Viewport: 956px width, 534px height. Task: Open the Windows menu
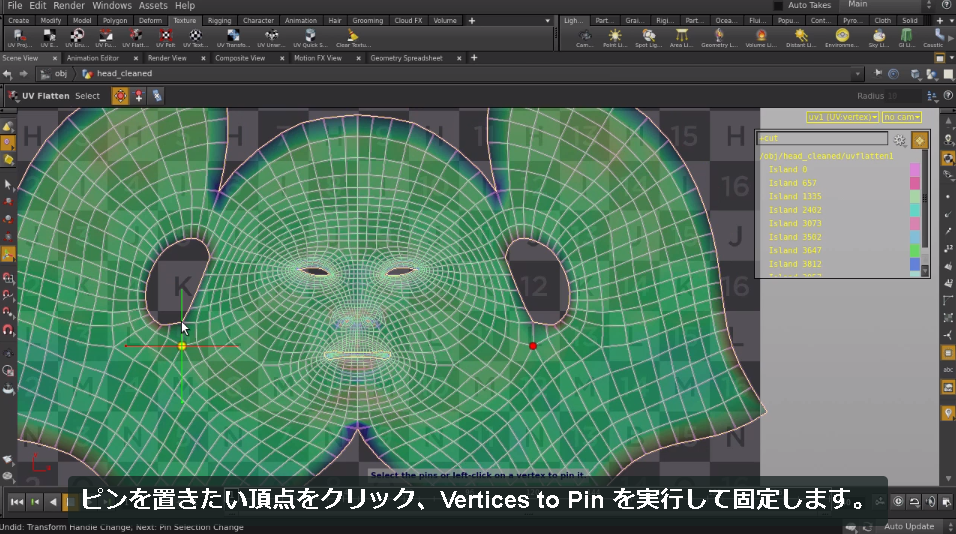coord(112,5)
